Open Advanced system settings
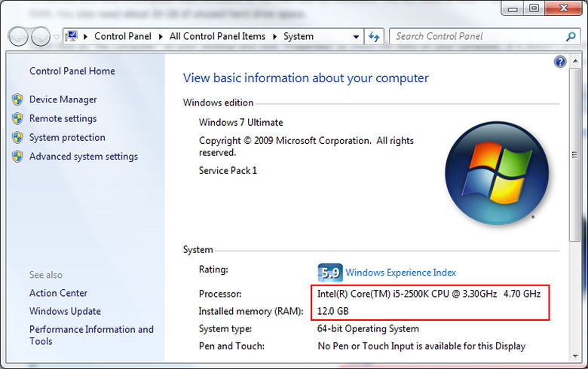The width and height of the screenshot is (588, 369). [84, 157]
